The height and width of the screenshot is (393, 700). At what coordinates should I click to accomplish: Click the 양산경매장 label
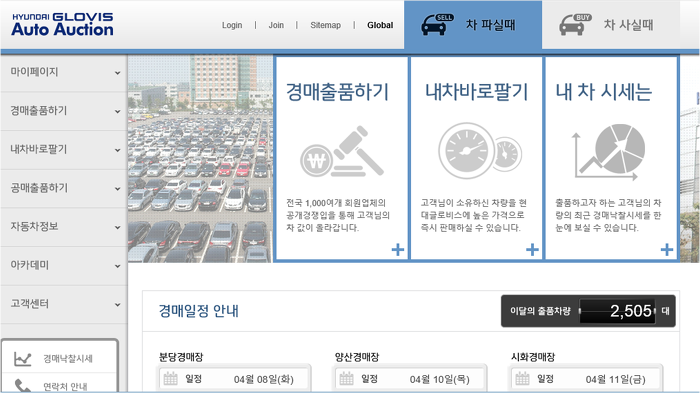point(357,357)
